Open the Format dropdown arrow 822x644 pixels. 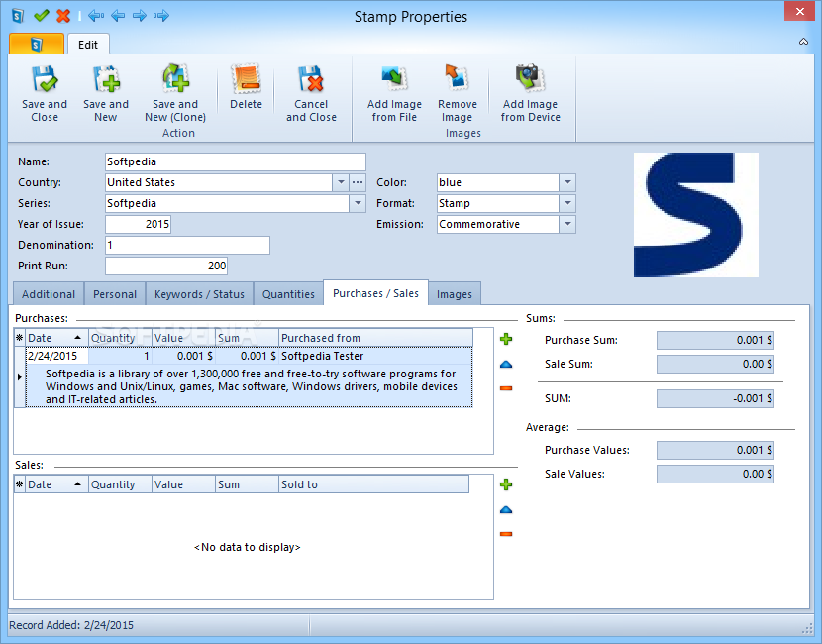pos(567,203)
